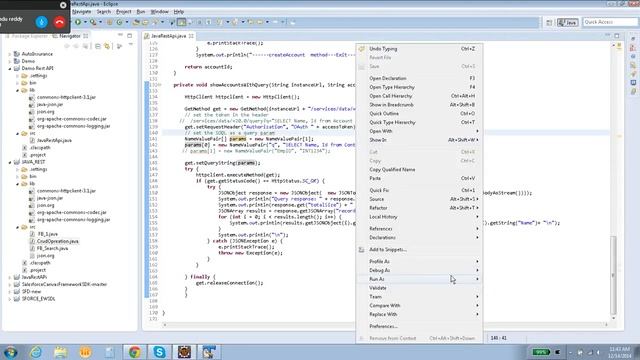Screen dimensions: 640x360
Task: Choose Add to Snippets in context menu
Action: pyautogui.click(x=419, y=249)
